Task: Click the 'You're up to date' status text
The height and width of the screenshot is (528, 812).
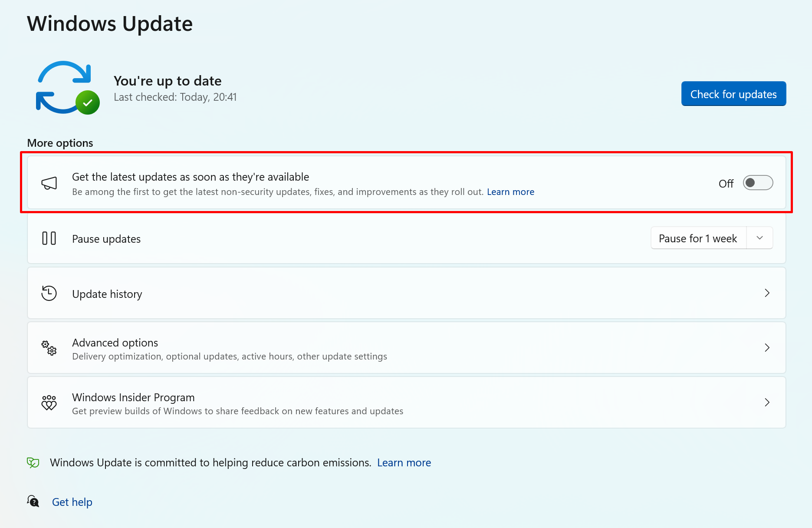Action: tap(168, 81)
